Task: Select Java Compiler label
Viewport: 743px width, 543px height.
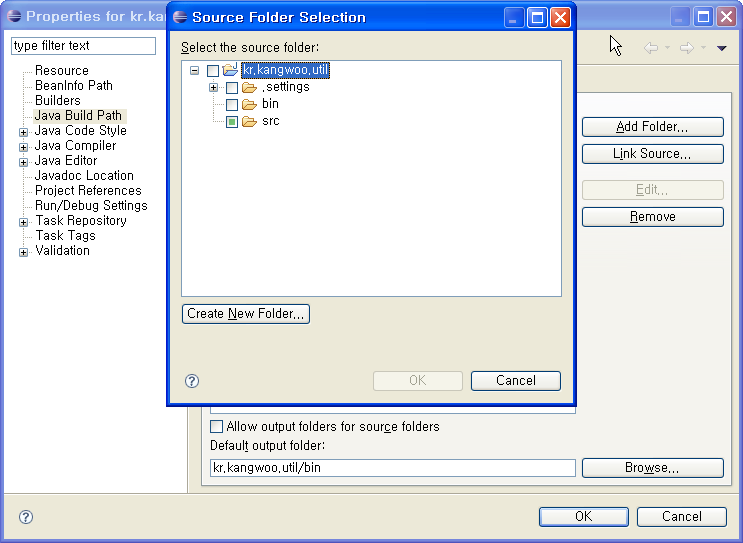Action: 75,146
